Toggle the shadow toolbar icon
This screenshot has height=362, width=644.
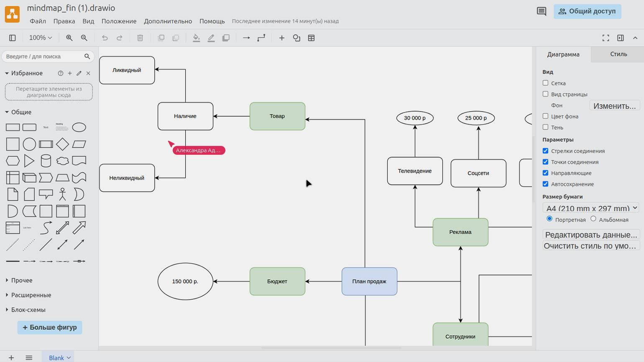pos(226,38)
